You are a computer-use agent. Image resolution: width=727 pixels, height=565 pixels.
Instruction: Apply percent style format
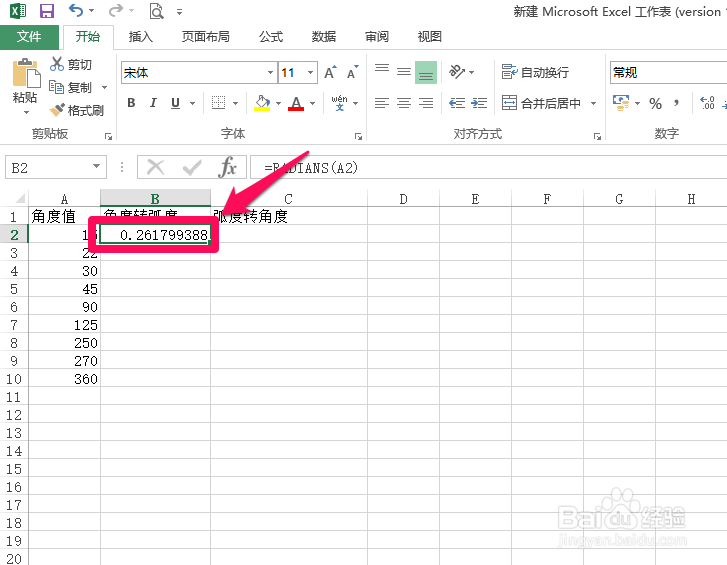pos(655,103)
